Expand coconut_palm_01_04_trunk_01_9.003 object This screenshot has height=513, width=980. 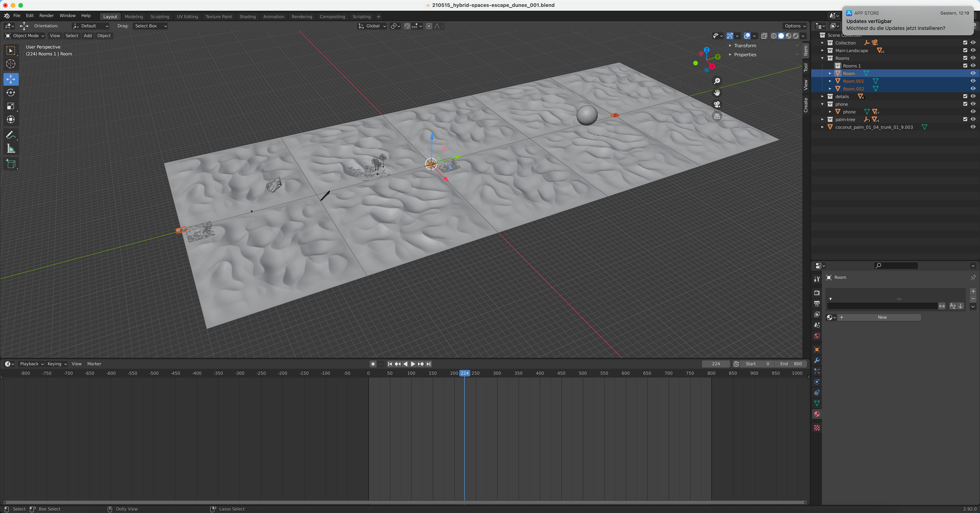822,127
